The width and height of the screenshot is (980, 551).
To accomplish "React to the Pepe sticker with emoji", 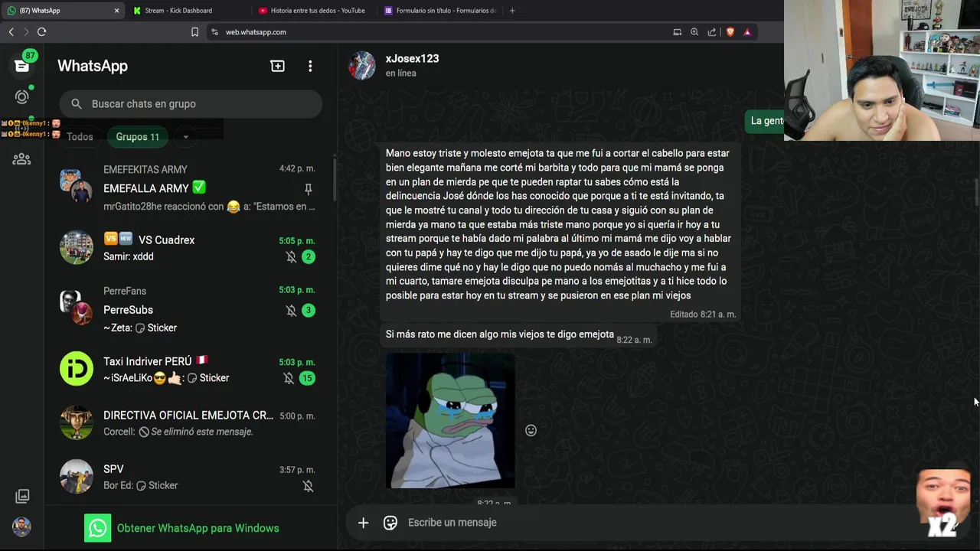I will click(x=531, y=430).
